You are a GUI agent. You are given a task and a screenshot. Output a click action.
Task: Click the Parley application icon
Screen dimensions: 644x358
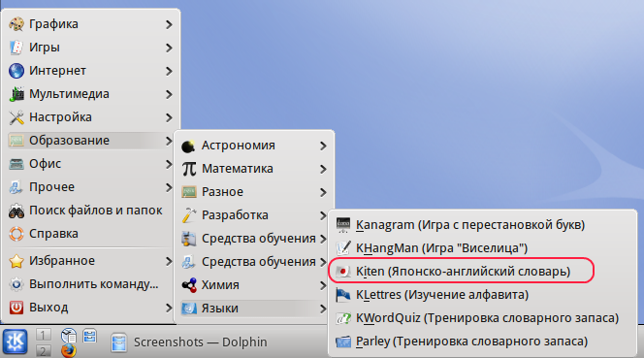click(343, 342)
